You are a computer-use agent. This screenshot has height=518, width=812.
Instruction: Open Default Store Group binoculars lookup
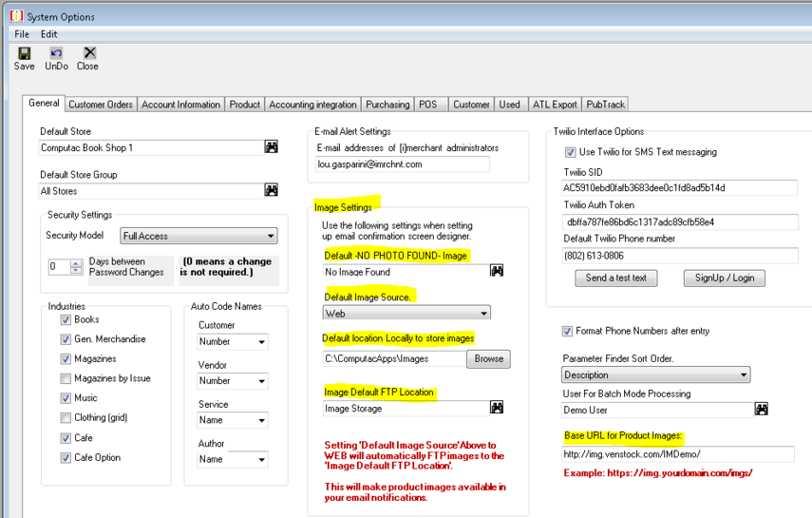point(272,190)
